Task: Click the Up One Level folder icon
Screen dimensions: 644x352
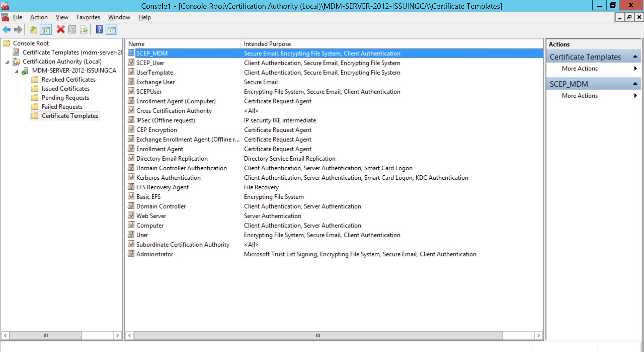Action: point(33,30)
